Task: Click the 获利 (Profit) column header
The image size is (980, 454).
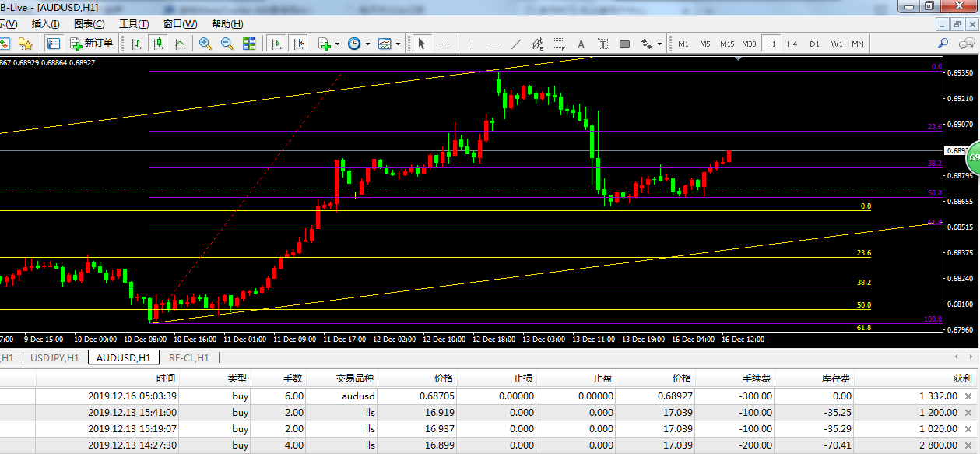Action: click(x=961, y=378)
